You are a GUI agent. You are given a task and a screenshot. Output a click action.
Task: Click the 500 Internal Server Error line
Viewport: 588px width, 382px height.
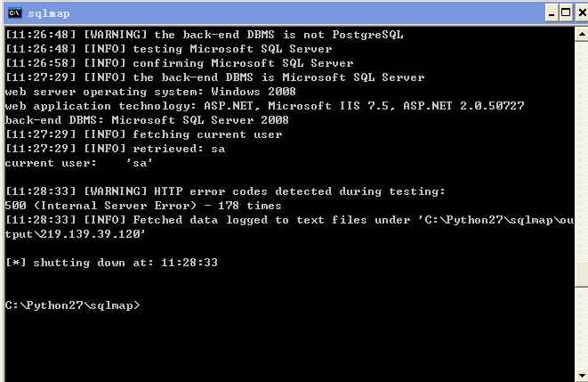143,206
